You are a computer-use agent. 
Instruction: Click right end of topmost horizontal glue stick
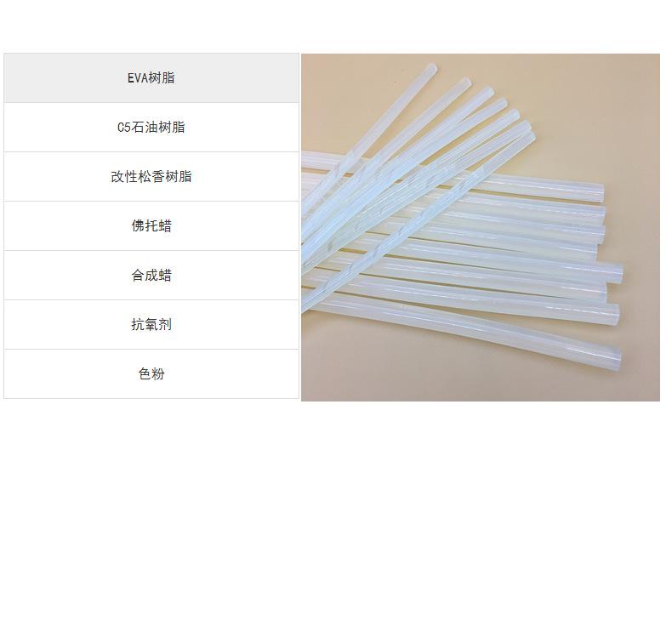pyautogui.click(x=598, y=192)
